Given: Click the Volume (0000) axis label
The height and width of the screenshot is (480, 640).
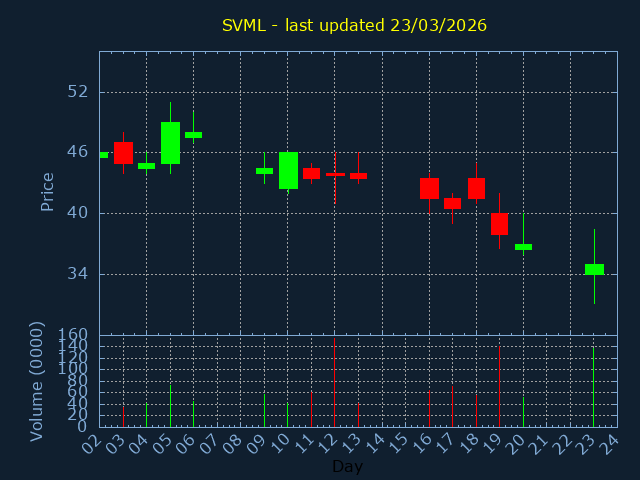Looking at the screenshot, I should [37, 381].
